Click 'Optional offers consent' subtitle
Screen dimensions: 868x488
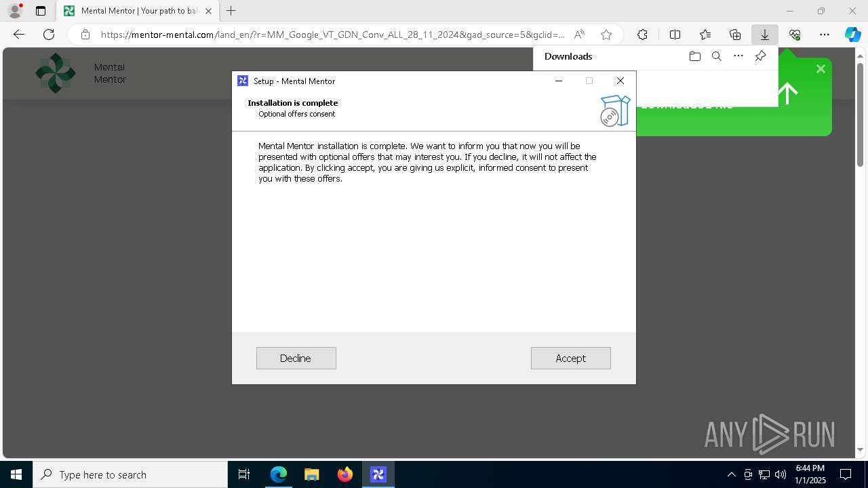297,114
